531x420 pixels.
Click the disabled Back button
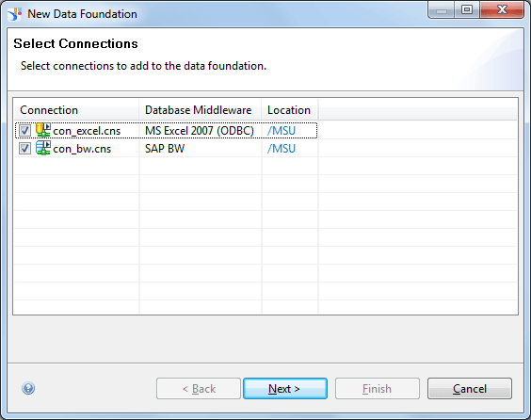(199, 389)
